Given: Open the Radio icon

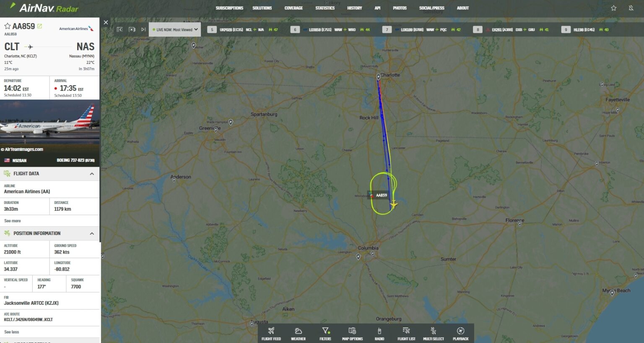Looking at the screenshot, I should click(379, 333).
